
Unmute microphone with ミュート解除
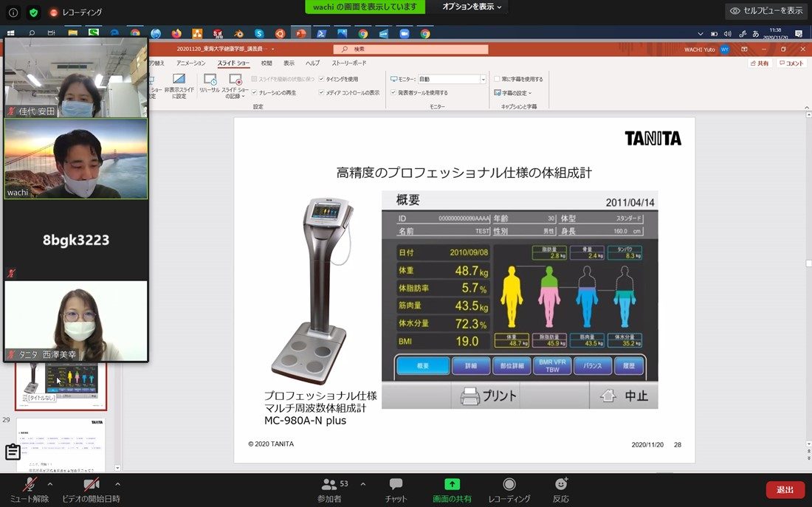(30, 490)
